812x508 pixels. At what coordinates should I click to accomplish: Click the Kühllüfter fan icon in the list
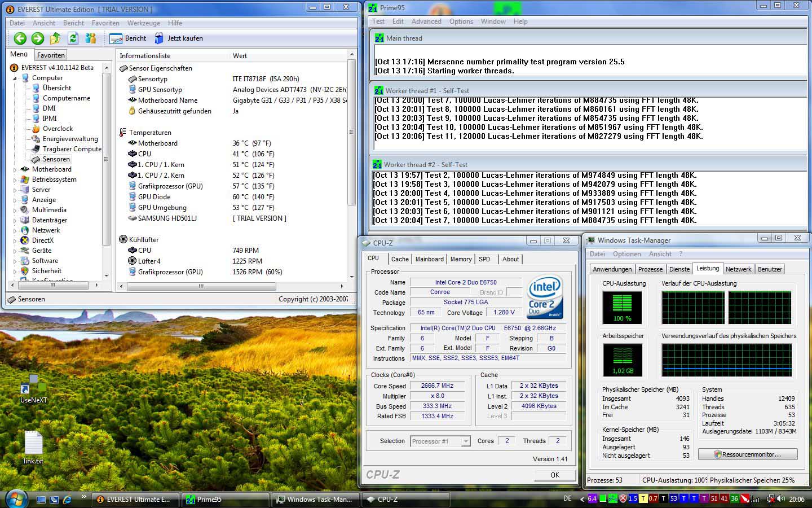pyautogui.click(x=123, y=240)
